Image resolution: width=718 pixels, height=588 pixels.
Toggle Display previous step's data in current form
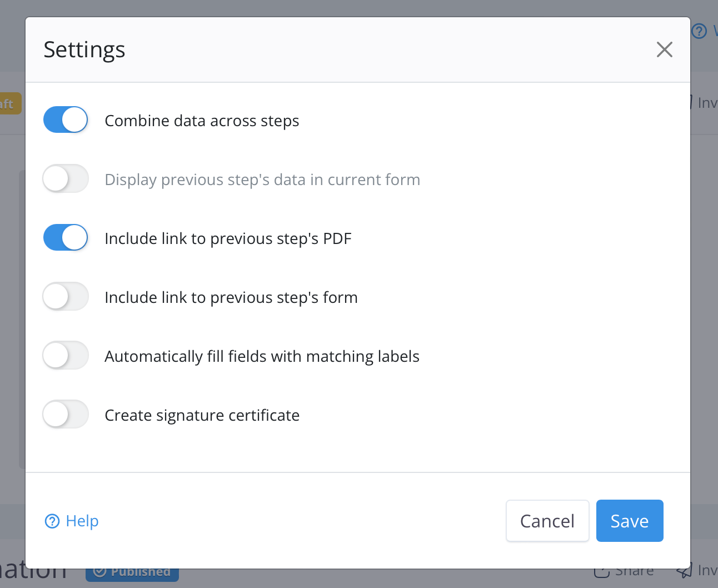66,179
